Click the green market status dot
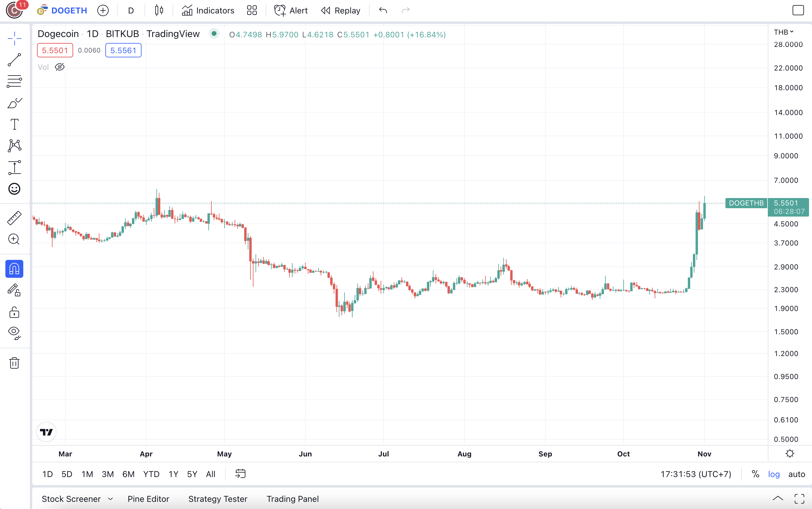The width and height of the screenshot is (812, 509). [214, 34]
